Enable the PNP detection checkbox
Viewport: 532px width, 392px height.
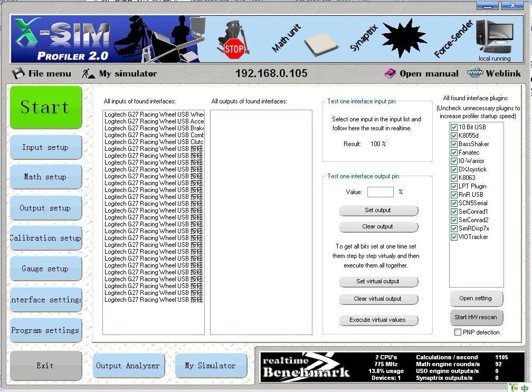pyautogui.click(x=458, y=332)
